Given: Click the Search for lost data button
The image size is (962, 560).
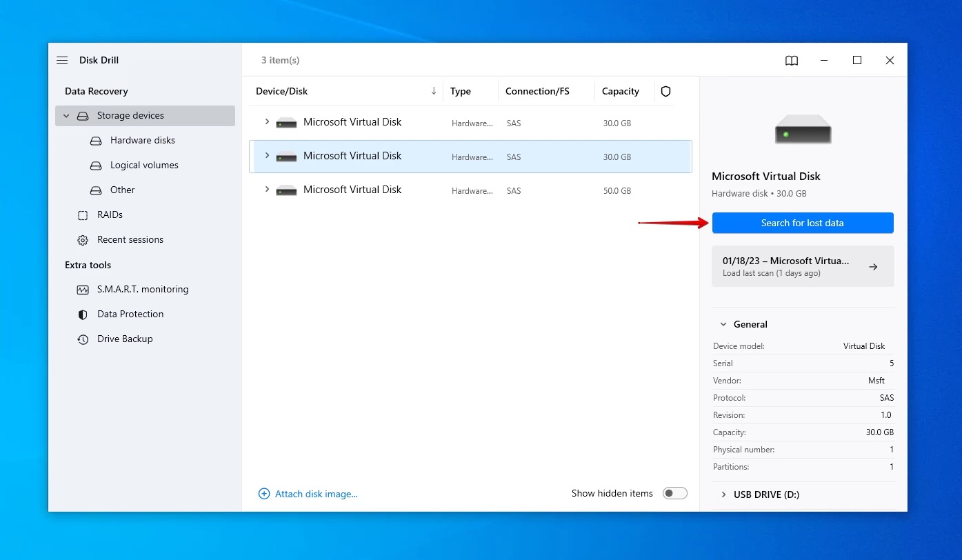Looking at the screenshot, I should pos(802,223).
